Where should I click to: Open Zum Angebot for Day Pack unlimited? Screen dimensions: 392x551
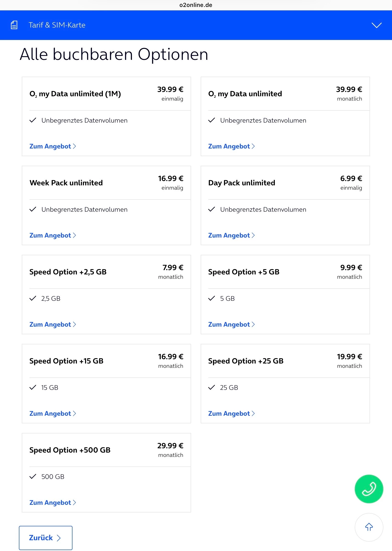[x=231, y=235]
